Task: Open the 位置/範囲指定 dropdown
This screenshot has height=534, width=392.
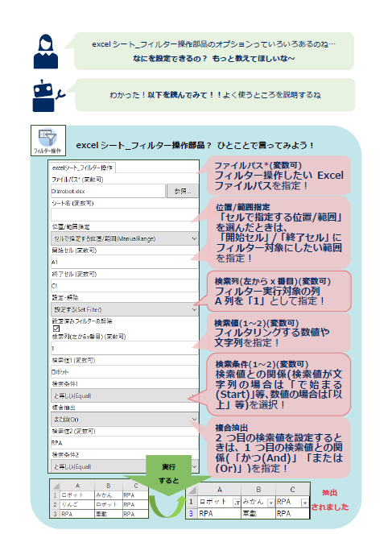Action: point(124,238)
